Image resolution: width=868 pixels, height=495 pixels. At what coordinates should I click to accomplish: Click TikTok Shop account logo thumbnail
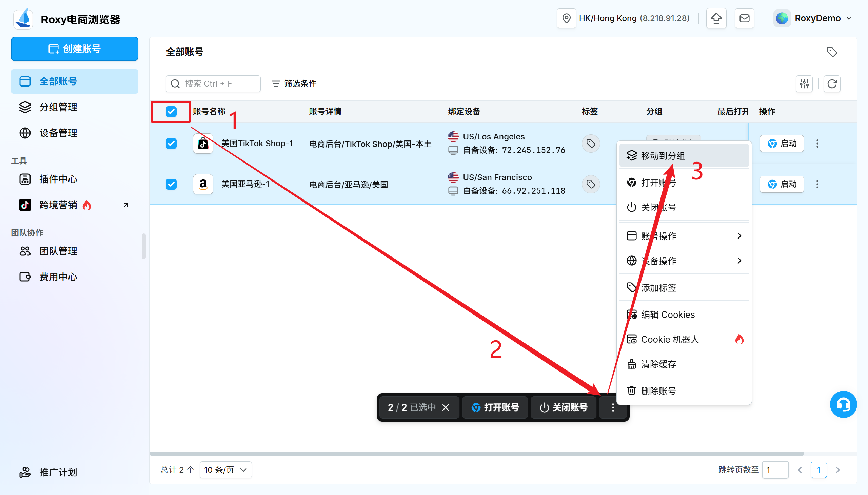pos(203,144)
